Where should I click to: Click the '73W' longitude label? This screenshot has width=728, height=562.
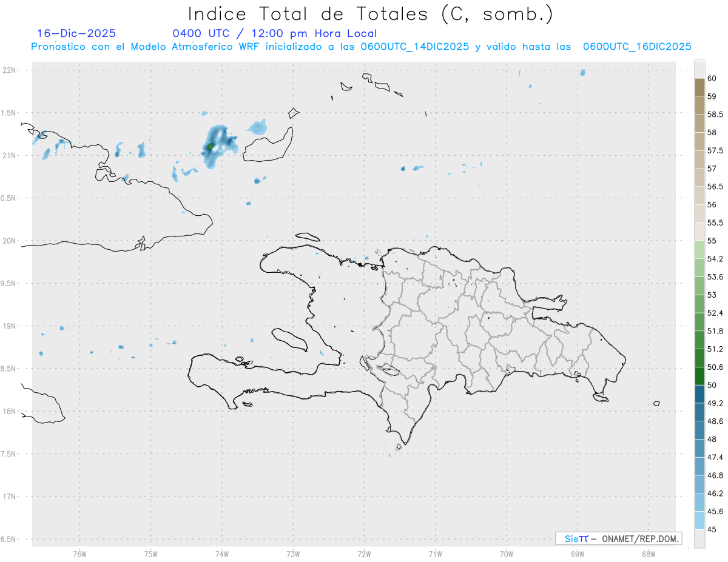(293, 554)
